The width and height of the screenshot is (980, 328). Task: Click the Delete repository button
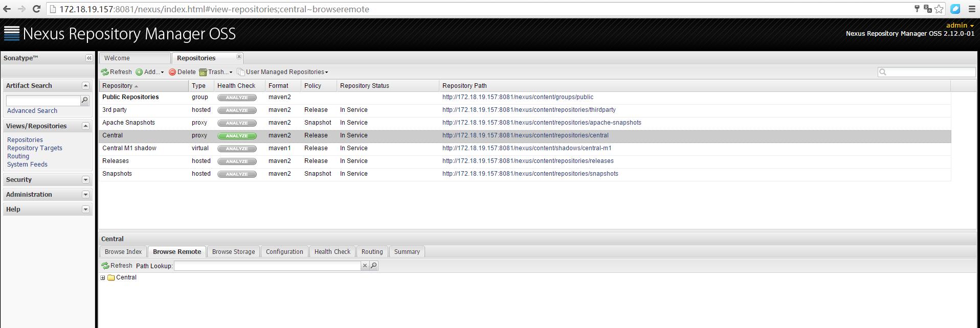[182, 72]
